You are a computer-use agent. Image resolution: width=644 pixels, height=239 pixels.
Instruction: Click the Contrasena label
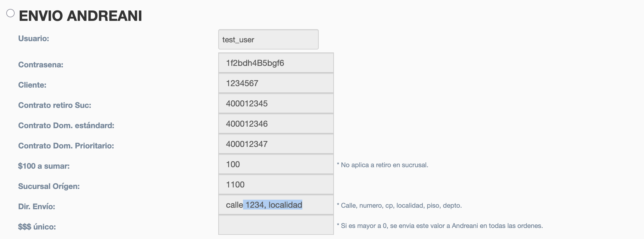(x=41, y=65)
